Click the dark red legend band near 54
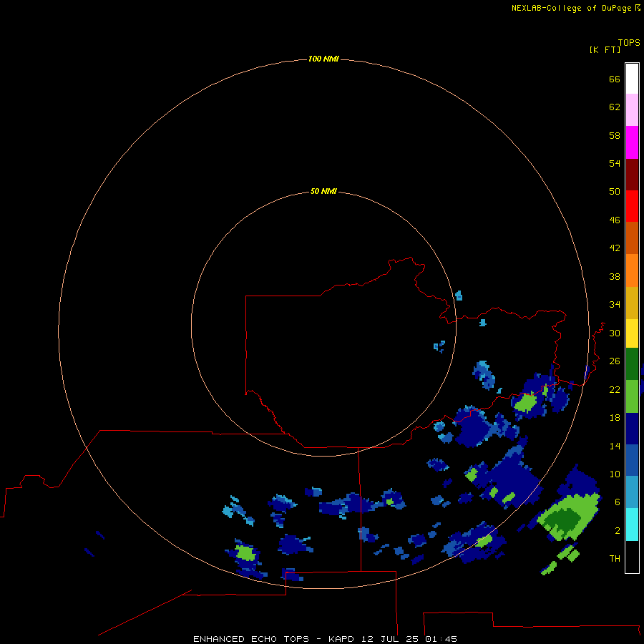Screen dimensions: 644x644 click(x=632, y=174)
